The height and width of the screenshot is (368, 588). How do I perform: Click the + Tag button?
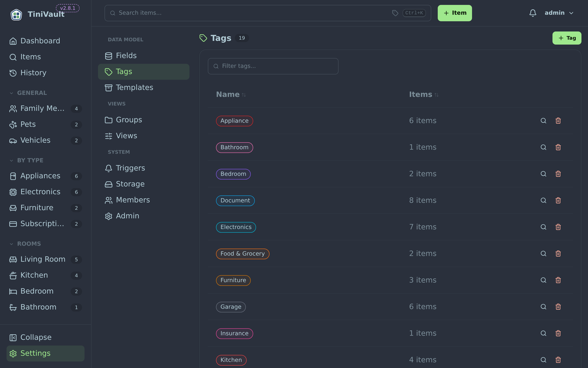point(567,38)
